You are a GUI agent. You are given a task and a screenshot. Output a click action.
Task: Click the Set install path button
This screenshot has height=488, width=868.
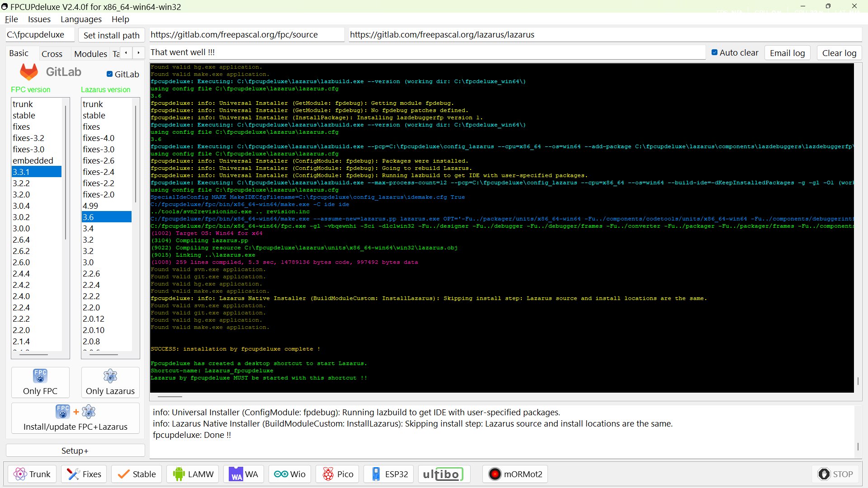pyautogui.click(x=111, y=35)
